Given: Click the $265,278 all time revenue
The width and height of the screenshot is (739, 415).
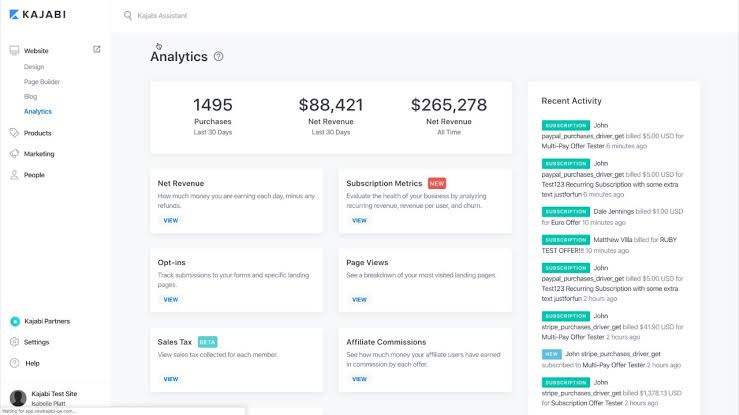Looking at the screenshot, I should tap(449, 115).
